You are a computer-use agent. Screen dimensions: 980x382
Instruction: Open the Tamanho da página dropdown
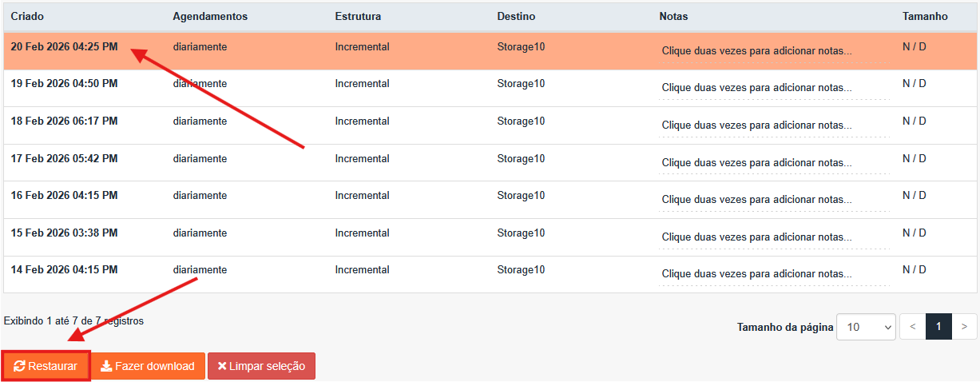[x=866, y=326]
